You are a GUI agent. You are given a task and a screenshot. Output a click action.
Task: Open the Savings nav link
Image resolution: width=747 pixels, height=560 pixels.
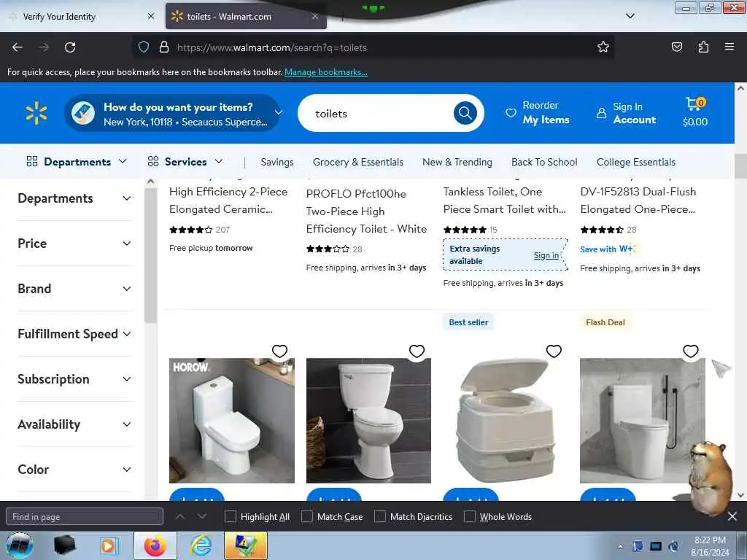coord(277,162)
